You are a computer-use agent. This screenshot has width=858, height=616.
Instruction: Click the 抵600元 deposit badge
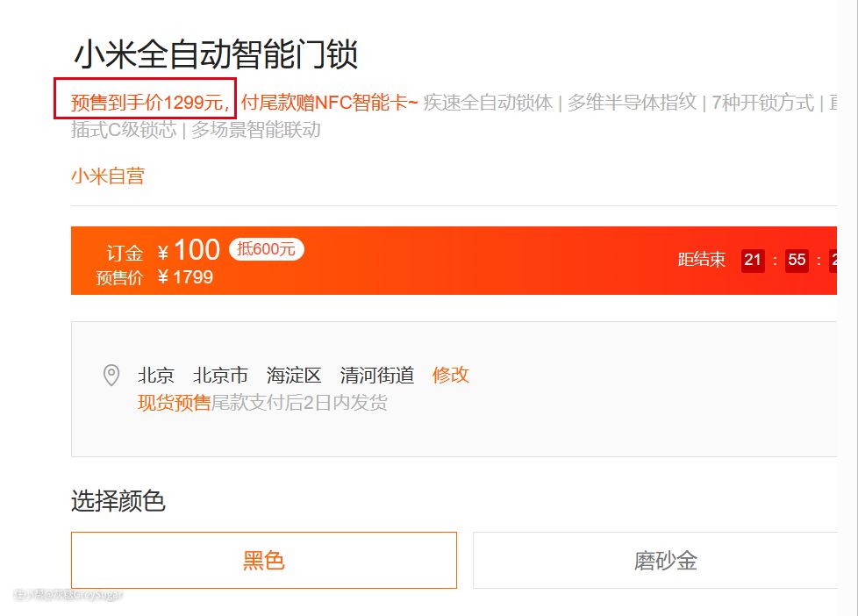pos(267,249)
